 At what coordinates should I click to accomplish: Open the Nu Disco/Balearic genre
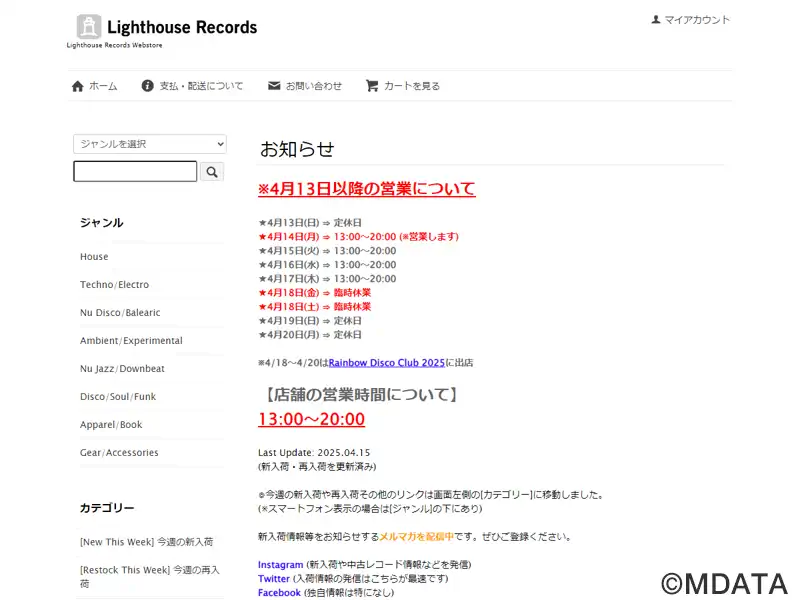pyautogui.click(x=120, y=313)
